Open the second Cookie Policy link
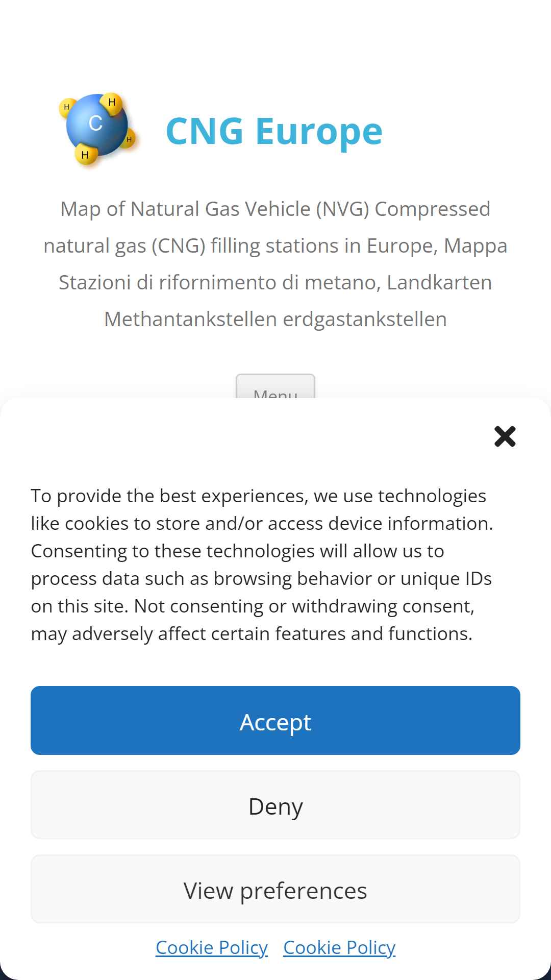The height and width of the screenshot is (980, 551). click(339, 947)
